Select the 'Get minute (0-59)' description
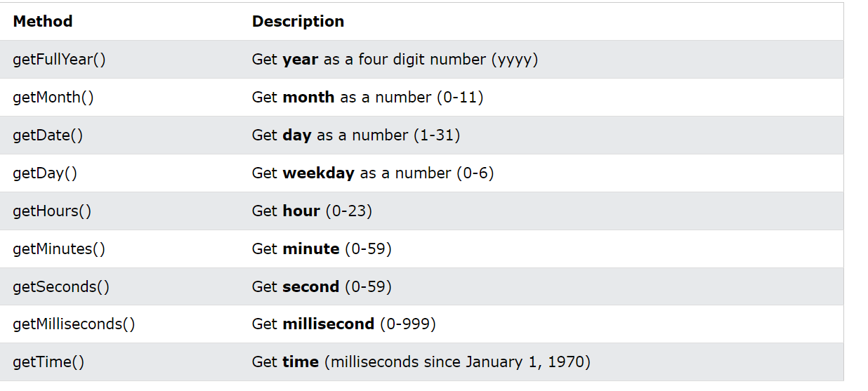Screen dimensions: 868x391 pos(322,249)
